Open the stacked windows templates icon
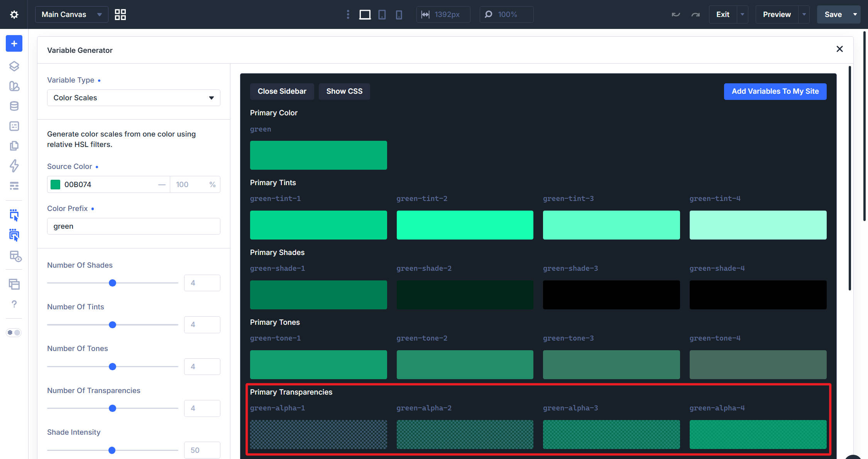The image size is (868, 459). coord(14,284)
